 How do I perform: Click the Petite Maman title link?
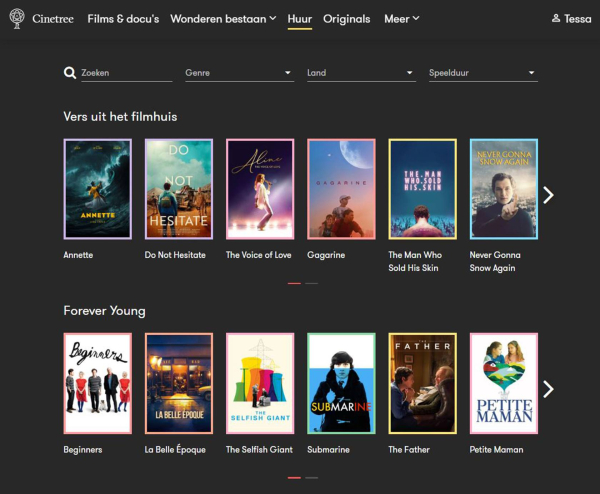(496, 450)
